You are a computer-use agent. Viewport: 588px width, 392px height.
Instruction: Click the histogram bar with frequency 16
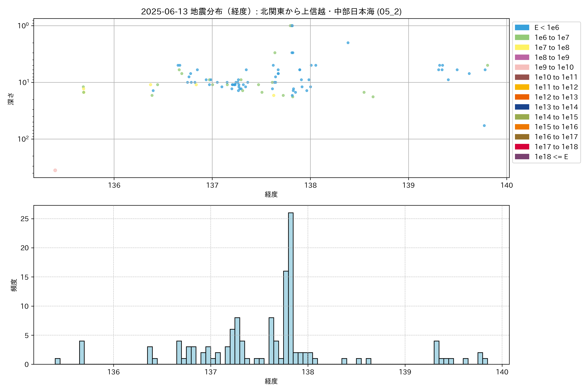pyautogui.click(x=286, y=318)
